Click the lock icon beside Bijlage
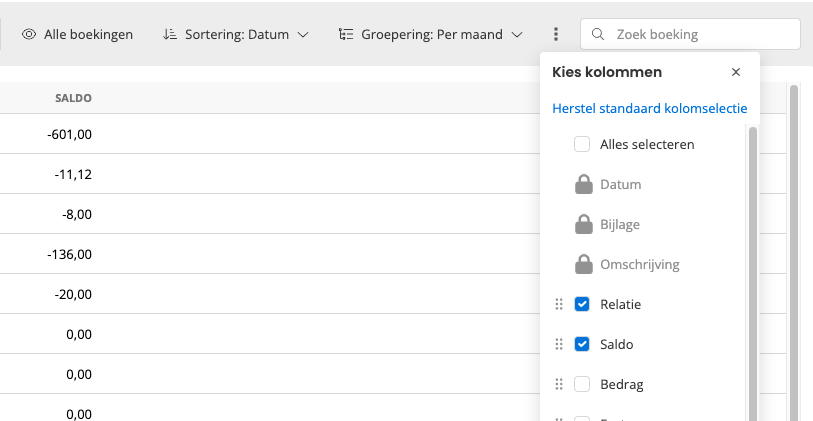 (x=582, y=225)
